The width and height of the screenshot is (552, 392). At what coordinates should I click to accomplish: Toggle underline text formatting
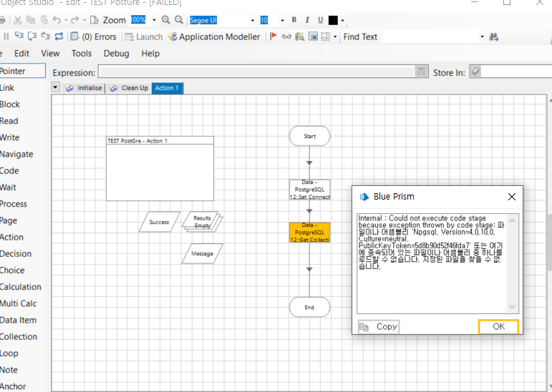[320, 20]
